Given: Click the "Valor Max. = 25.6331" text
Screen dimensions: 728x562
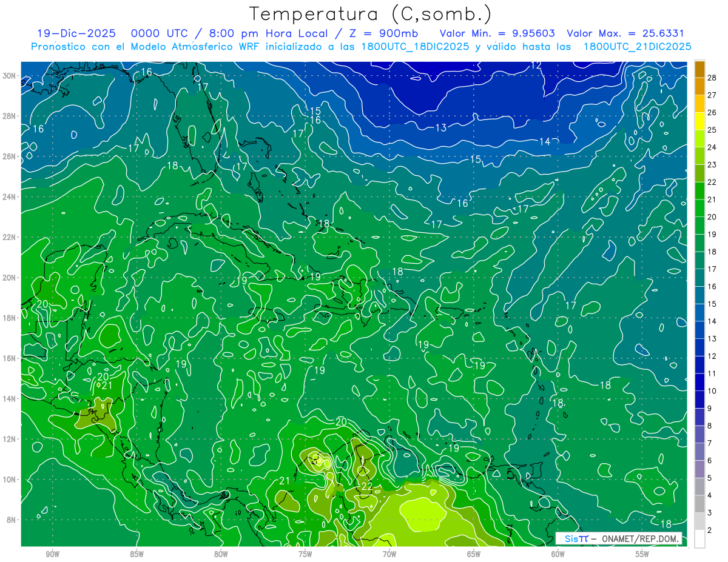Looking at the screenshot, I should pyautogui.click(x=625, y=34).
